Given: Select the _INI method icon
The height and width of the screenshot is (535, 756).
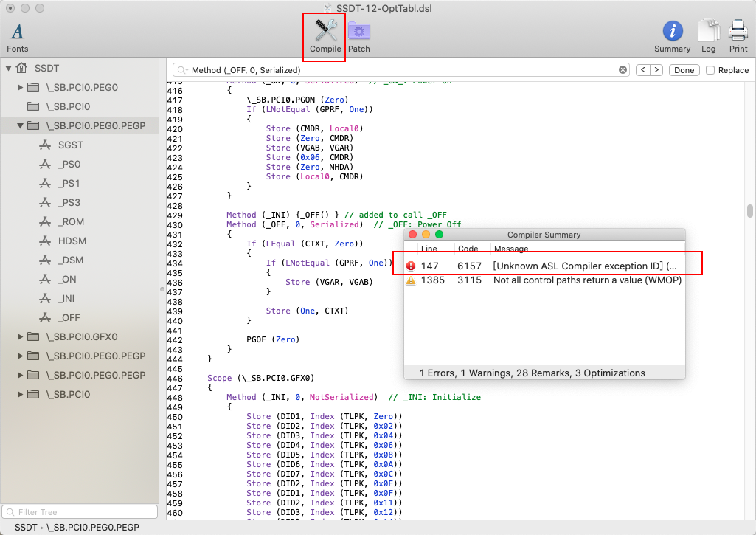Looking at the screenshot, I should pyautogui.click(x=45, y=299).
